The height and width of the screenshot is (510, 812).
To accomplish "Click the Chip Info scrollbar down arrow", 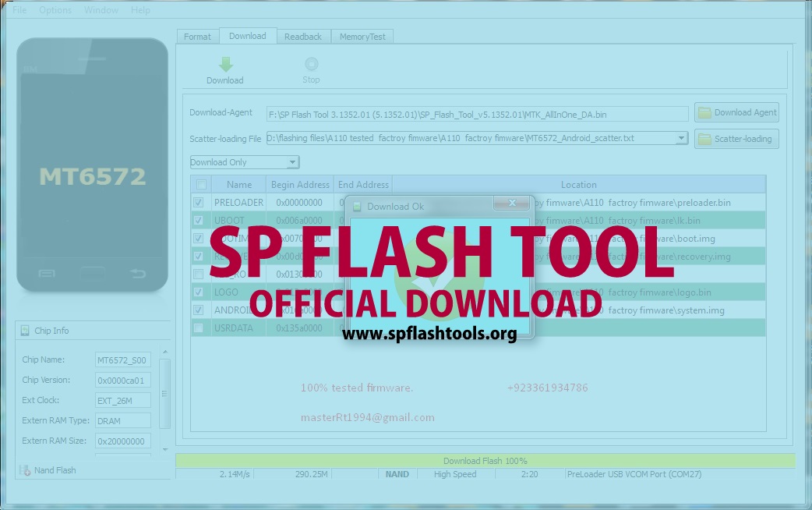I will pos(164,449).
